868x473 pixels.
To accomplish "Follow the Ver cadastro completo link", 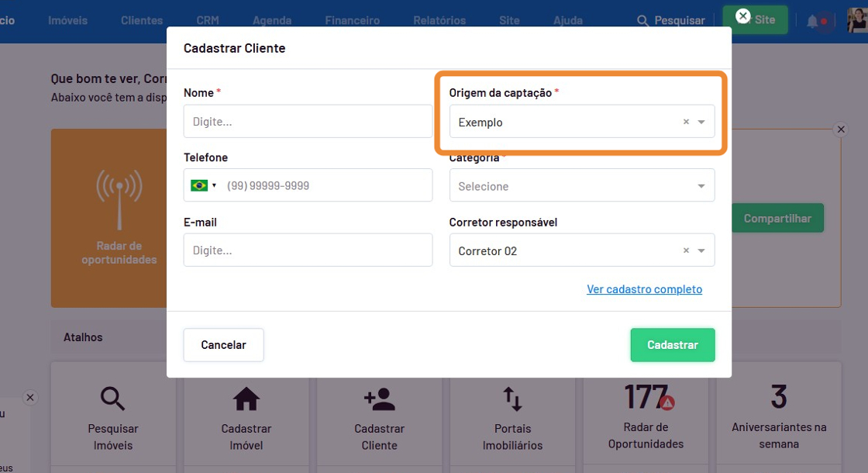I will [x=644, y=289].
